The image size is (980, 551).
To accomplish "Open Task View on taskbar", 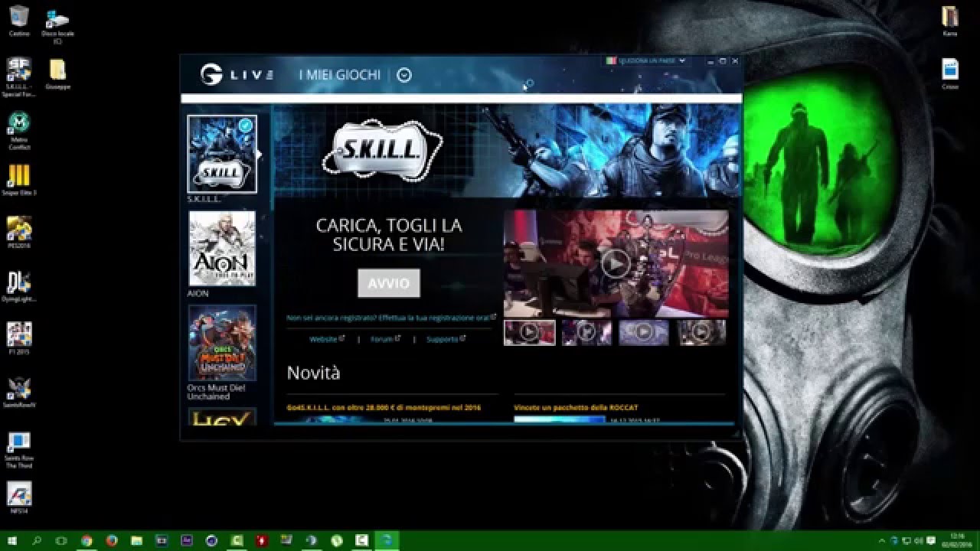I will tap(61, 540).
